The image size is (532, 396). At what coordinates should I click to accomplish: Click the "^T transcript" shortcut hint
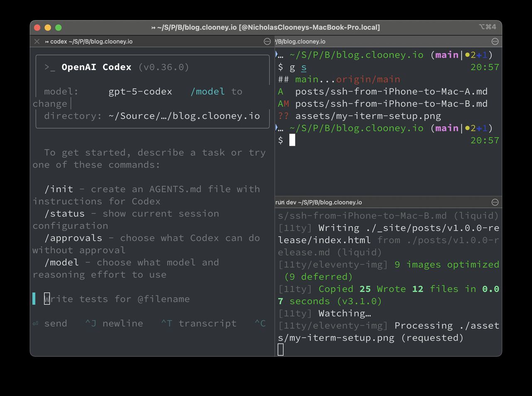pos(199,323)
